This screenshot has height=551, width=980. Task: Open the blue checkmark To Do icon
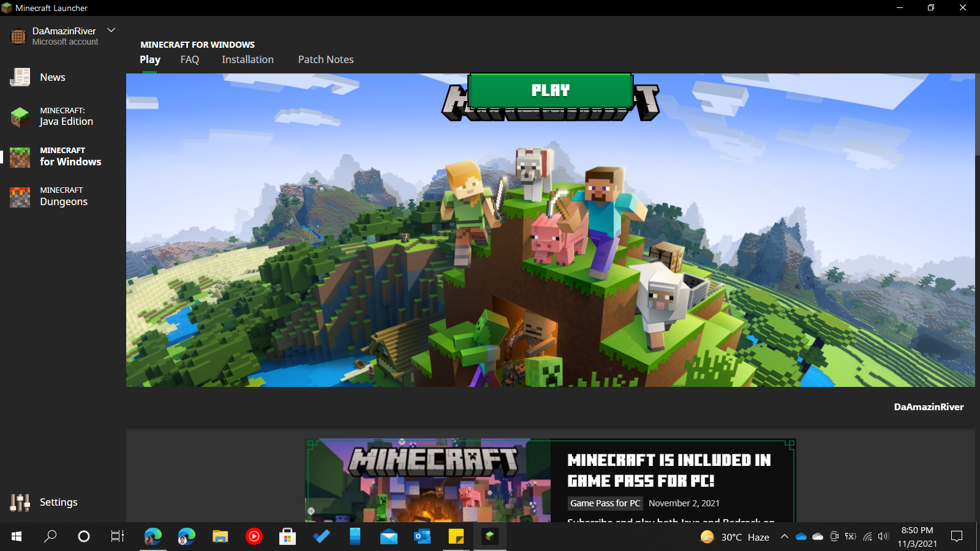click(x=321, y=536)
